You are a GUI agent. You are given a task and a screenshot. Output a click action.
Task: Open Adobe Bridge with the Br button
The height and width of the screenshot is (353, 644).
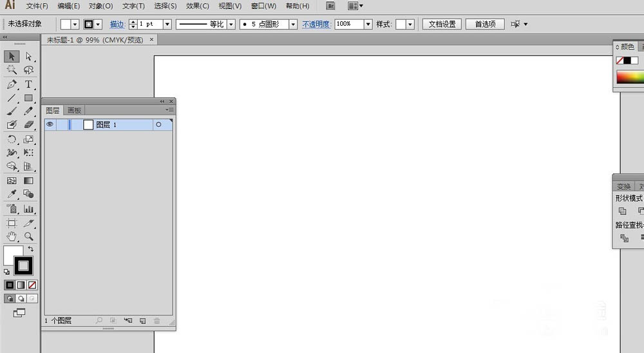tap(330, 6)
